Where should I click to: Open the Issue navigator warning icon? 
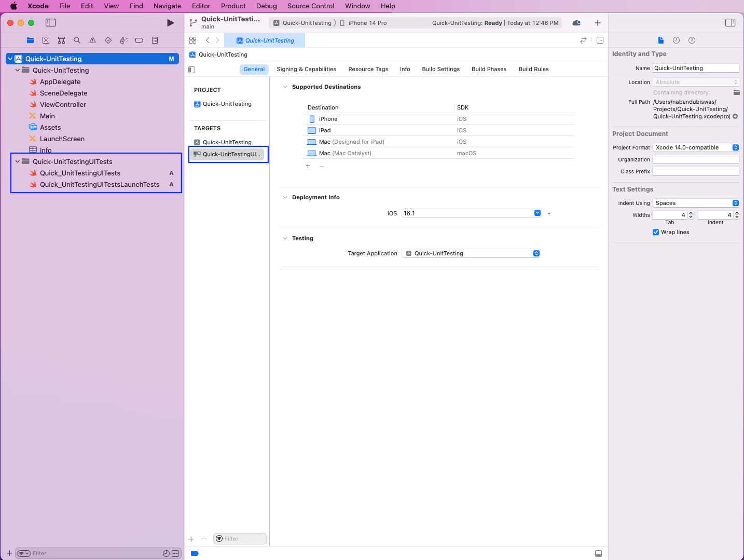click(93, 40)
